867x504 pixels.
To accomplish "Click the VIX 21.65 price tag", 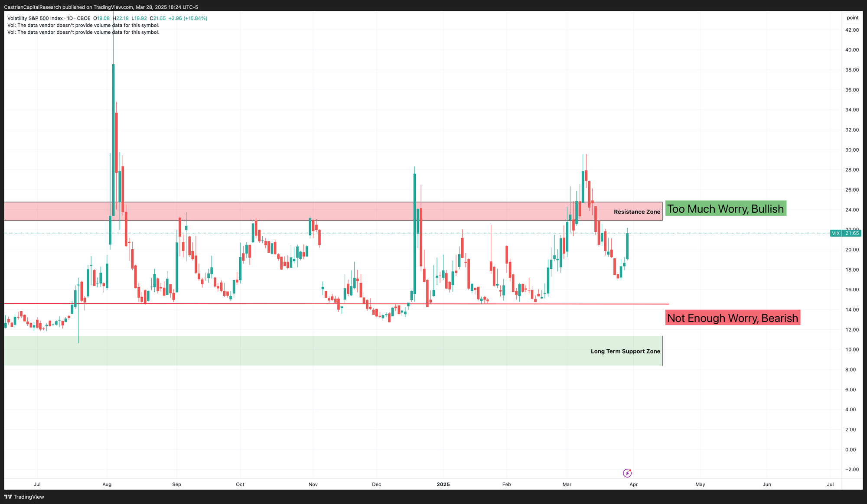I will tap(845, 233).
